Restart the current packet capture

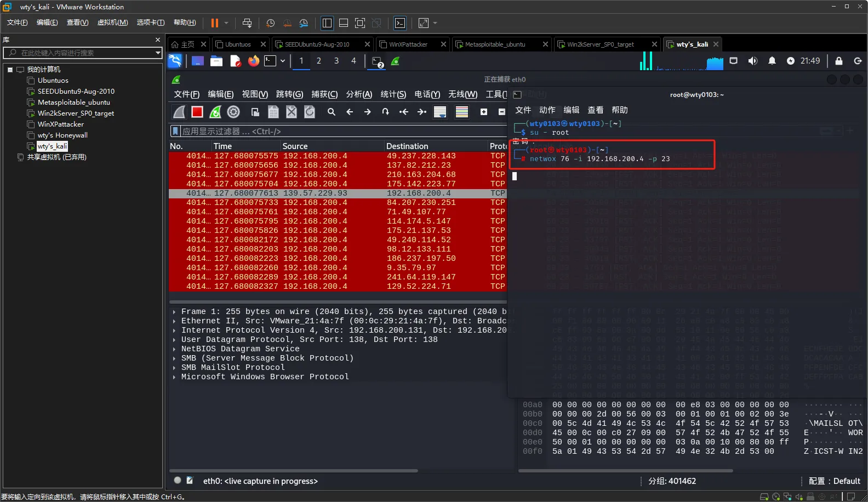215,112
